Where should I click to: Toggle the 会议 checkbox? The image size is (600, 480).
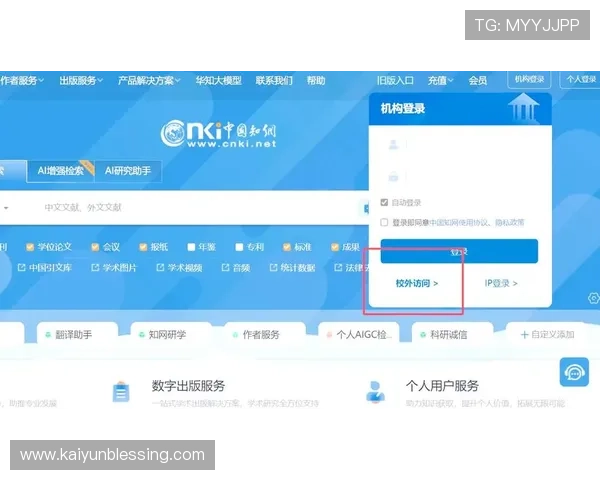coord(95,247)
